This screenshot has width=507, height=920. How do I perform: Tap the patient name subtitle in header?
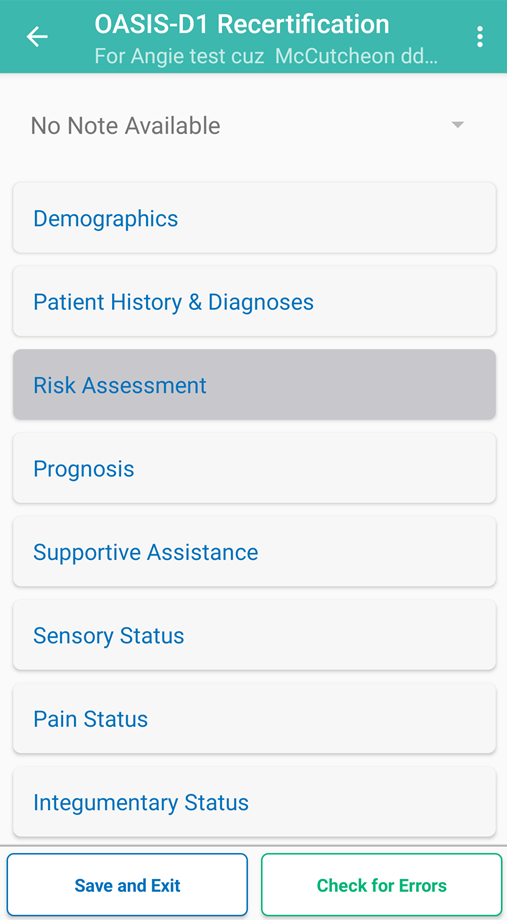(266, 56)
